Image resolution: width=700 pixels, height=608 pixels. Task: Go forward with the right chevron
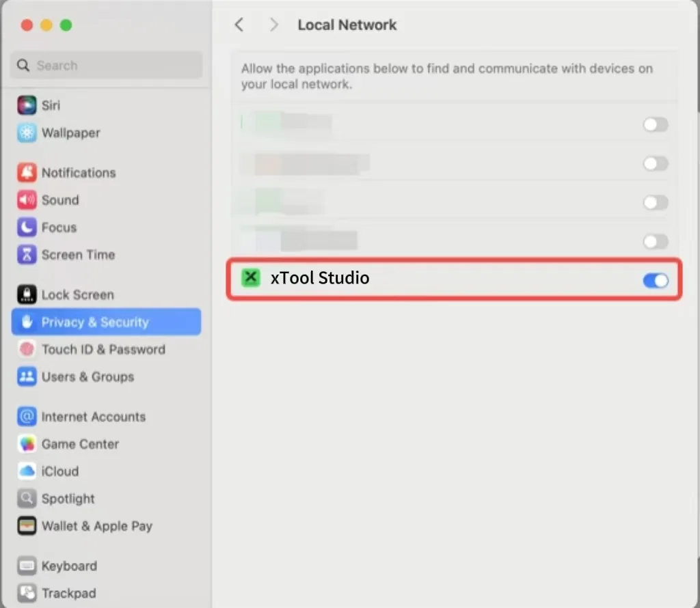273,25
